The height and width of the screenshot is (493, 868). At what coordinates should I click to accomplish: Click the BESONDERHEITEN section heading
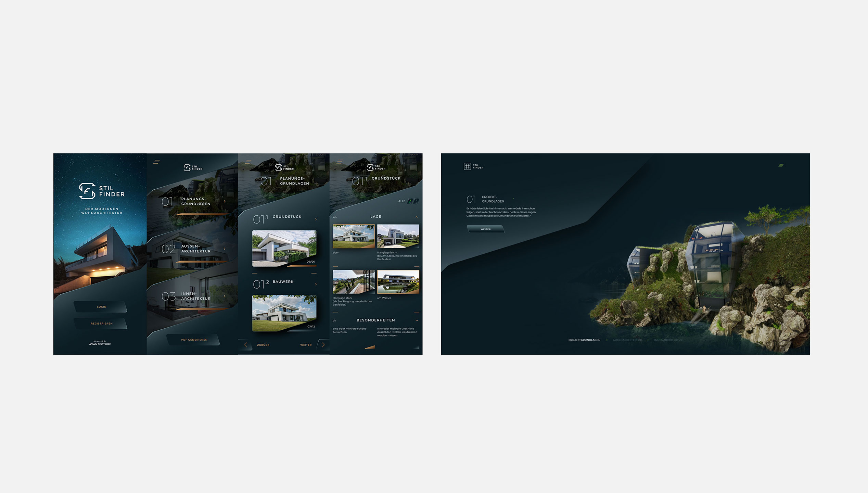tap(376, 320)
